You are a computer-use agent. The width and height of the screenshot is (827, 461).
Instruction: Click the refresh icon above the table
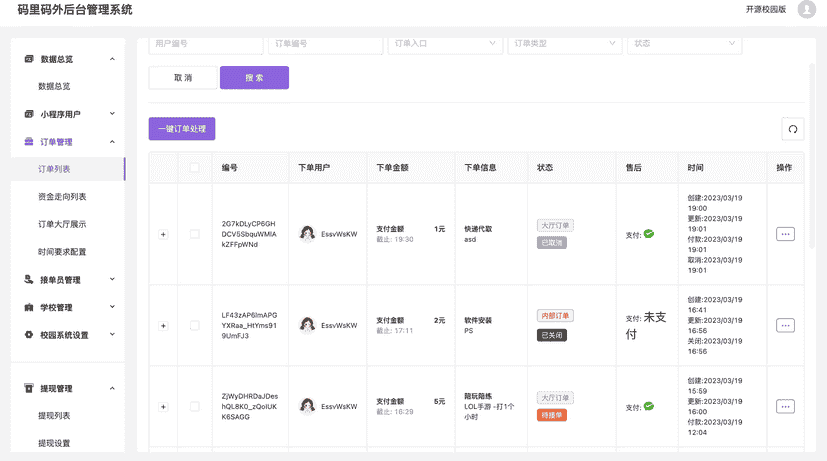click(792, 129)
